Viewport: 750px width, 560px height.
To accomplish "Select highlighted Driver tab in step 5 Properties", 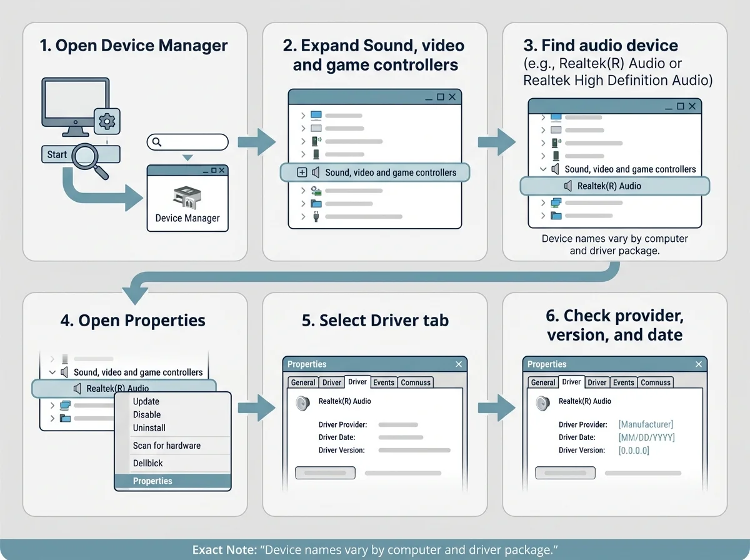I will click(x=357, y=381).
